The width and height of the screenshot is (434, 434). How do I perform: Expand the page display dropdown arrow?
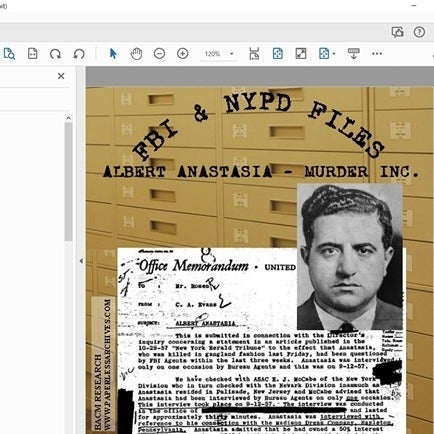coord(334,54)
